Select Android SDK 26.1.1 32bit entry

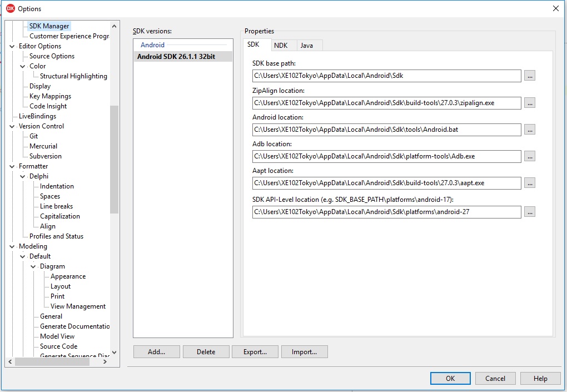[x=176, y=57]
